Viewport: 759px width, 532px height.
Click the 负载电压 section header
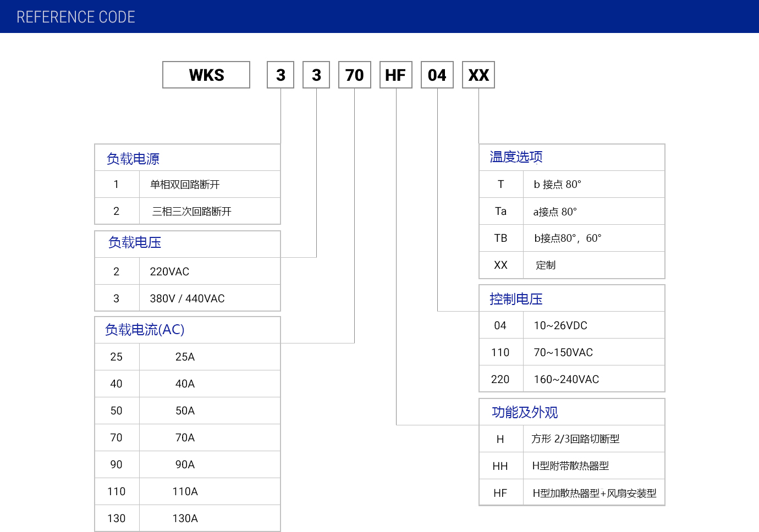[x=133, y=243]
